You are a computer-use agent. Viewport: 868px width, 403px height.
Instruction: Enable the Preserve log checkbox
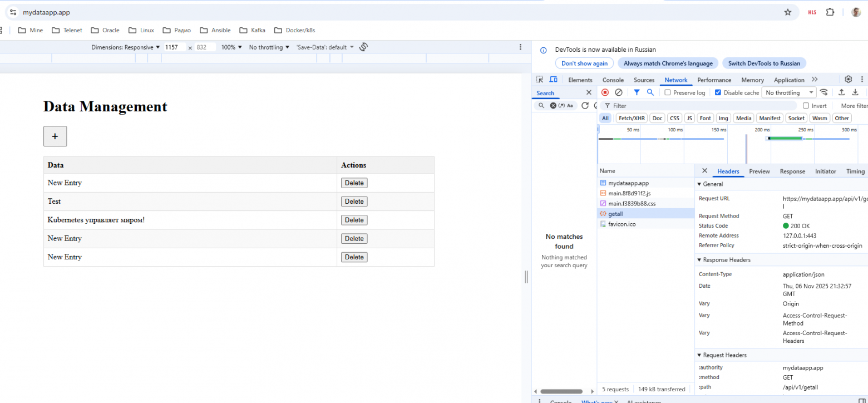pos(668,93)
